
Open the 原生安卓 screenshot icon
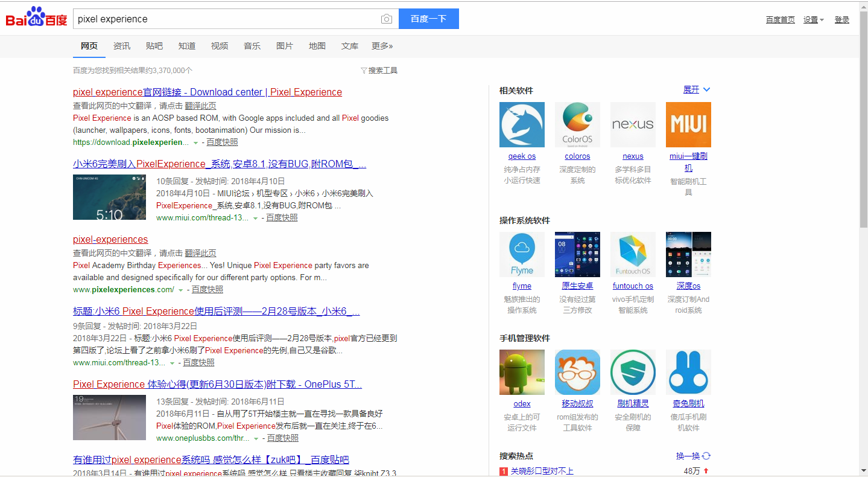click(577, 254)
